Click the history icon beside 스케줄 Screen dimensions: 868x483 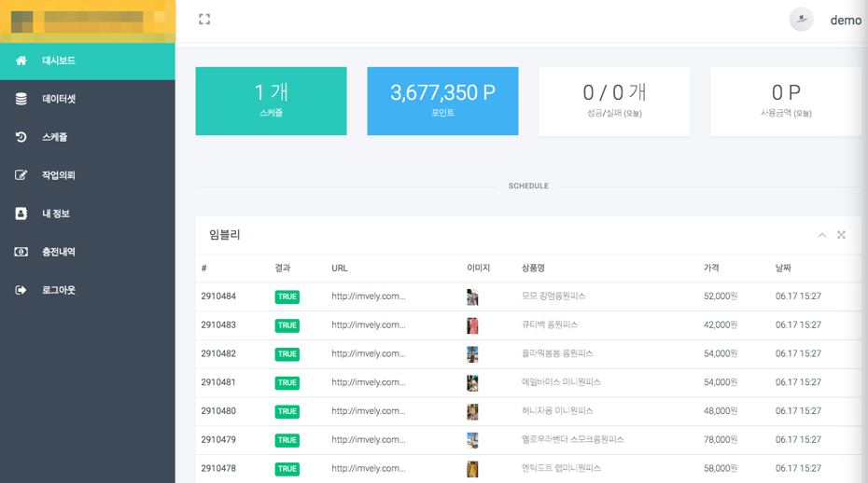point(21,137)
